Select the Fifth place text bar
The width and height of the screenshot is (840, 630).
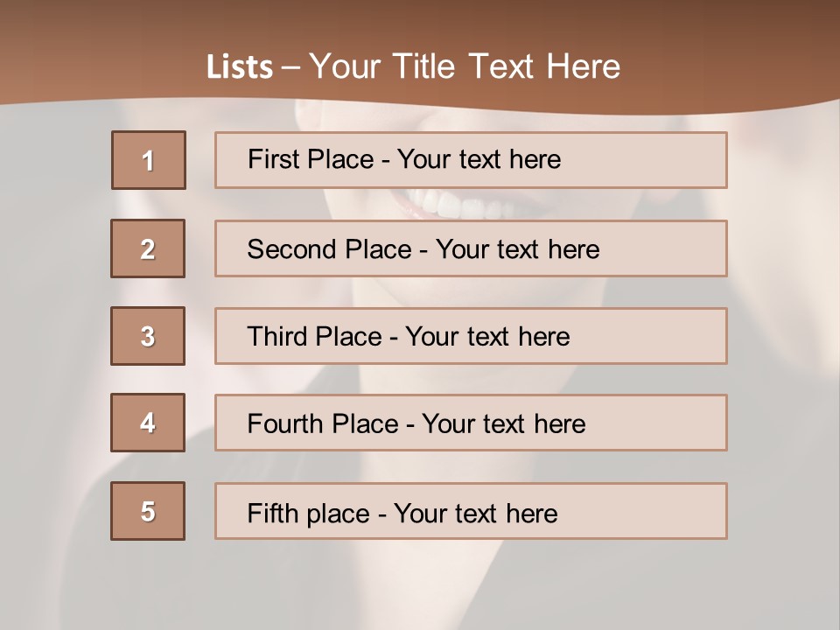[x=471, y=511]
